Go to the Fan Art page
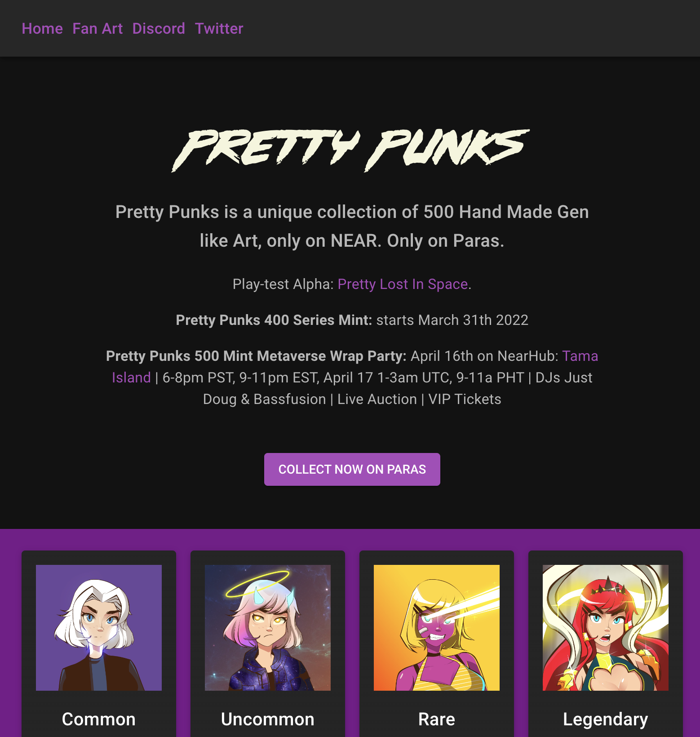Image resolution: width=700 pixels, height=737 pixels. [x=97, y=29]
